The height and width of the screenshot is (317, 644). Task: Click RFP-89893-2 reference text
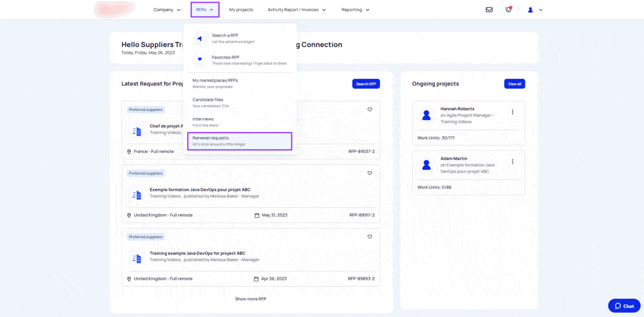pyautogui.click(x=362, y=279)
